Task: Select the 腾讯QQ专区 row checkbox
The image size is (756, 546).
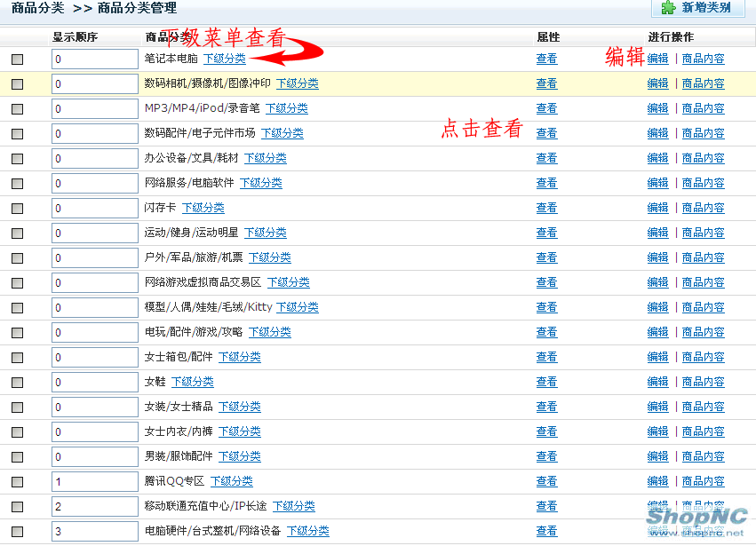Action: (x=18, y=482)
